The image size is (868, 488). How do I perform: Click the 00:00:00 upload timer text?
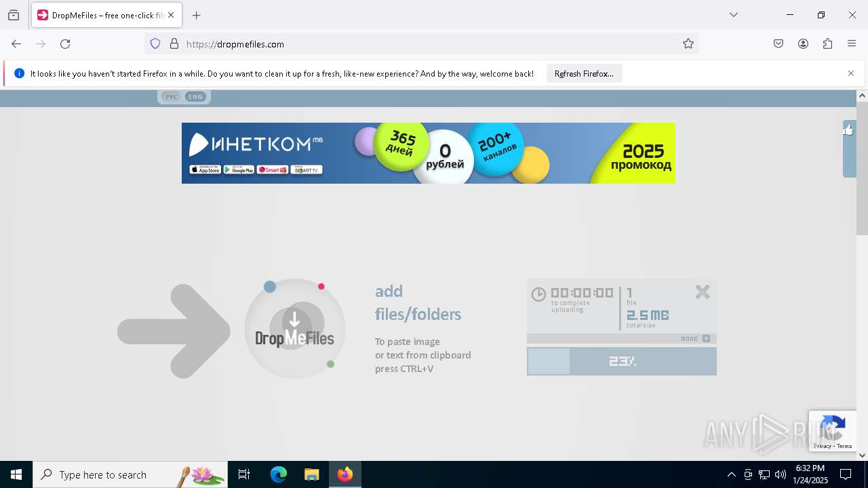click(x=582, y=293)
